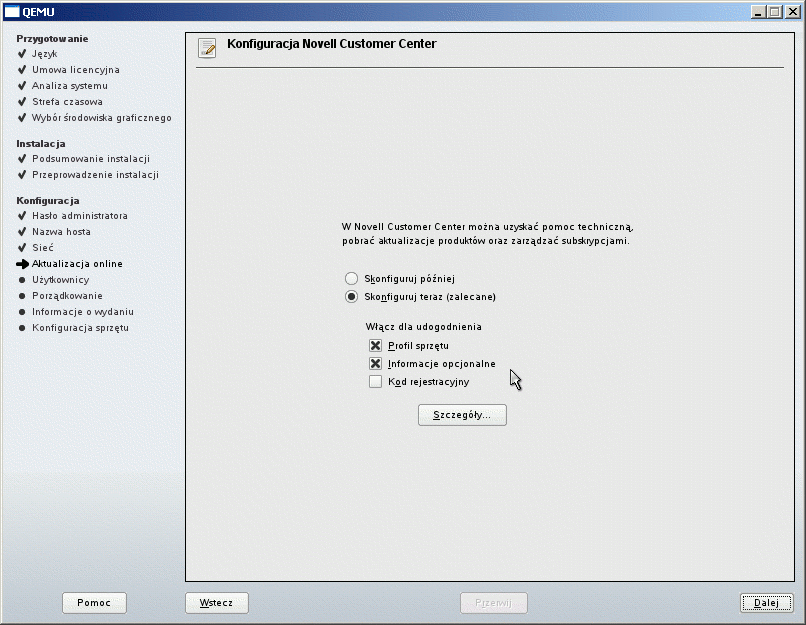Click the Analiza systemu step
Image resolution: width=806 pixels, height=625 pixels.
tap(70, 86)
